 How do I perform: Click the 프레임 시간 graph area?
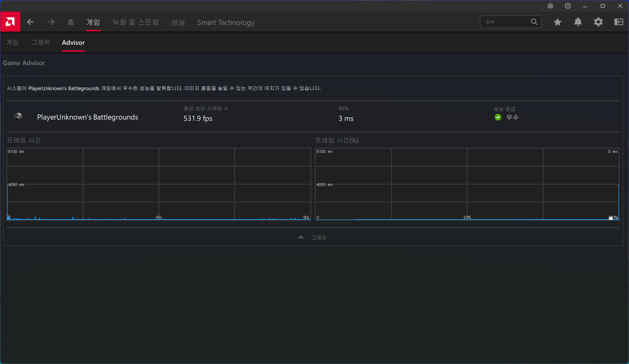pyautogui.click(x=159, y=184)
